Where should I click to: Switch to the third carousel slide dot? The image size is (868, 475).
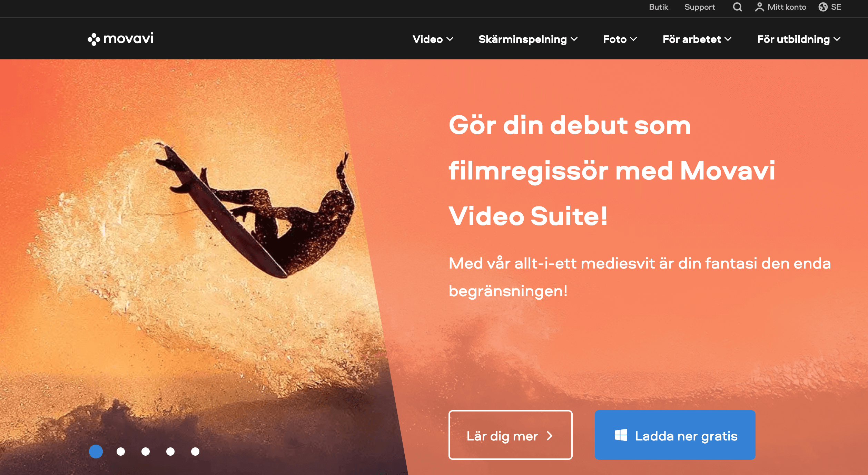pyautogui.click(x=146, y=452)
